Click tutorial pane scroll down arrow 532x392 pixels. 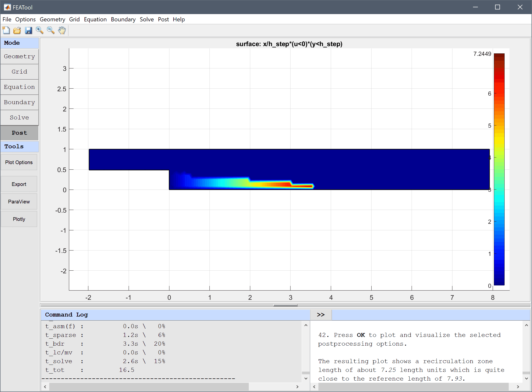[x=526, y=379]
